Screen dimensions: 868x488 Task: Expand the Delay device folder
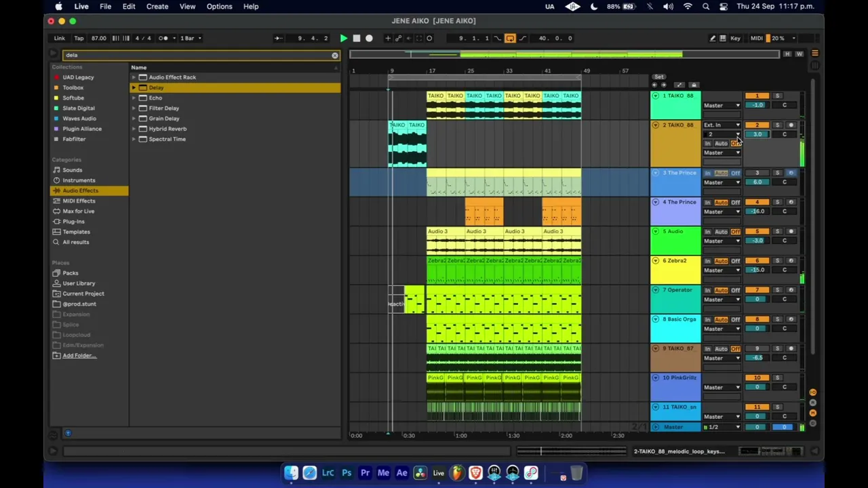[x=134, y=87]
